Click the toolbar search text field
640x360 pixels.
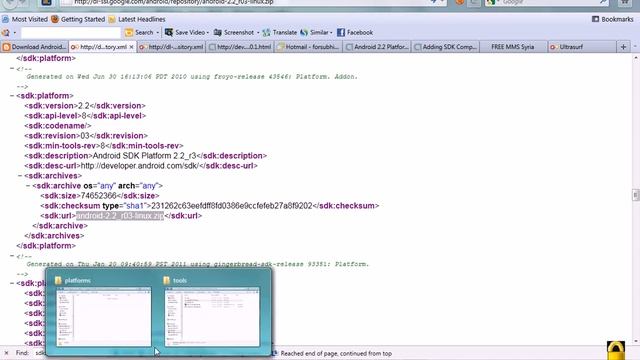(x=71, y=33)
